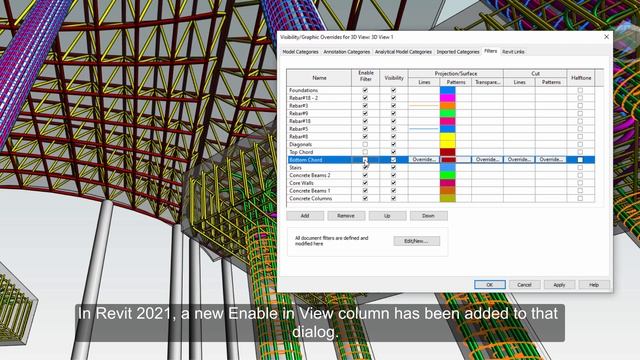Select the Rebar#8 filter name
The width and height of the screenshot is (640, 360).
click(299, 137)
